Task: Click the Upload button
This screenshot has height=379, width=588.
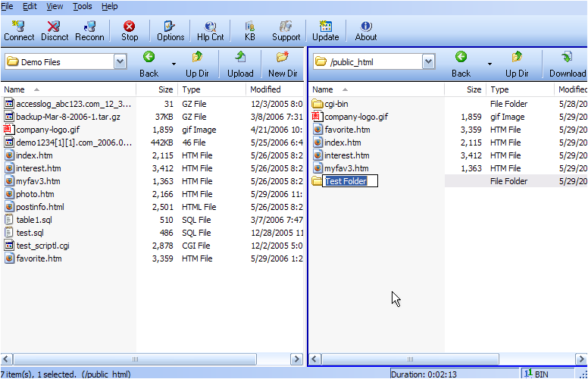Action: [x=240, y=64]
